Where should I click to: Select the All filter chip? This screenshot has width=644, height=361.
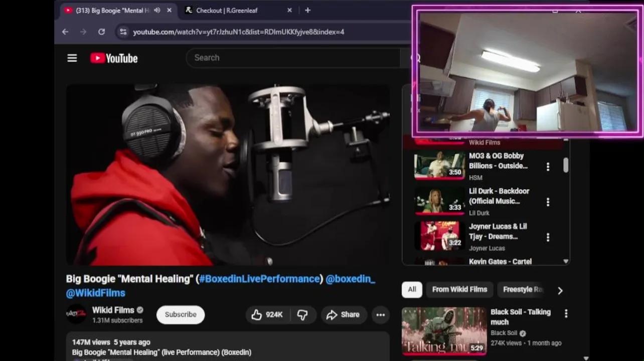pos(412,289)
